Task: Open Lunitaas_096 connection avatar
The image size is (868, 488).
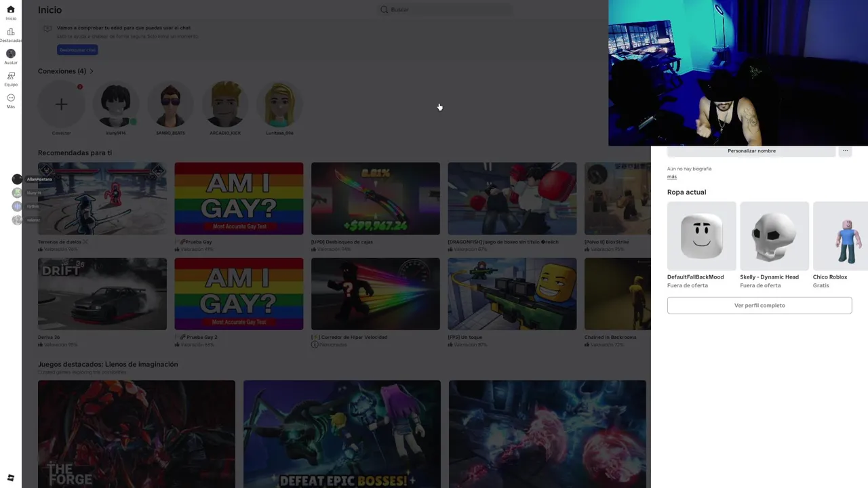Action: click(x=279, y=104)
